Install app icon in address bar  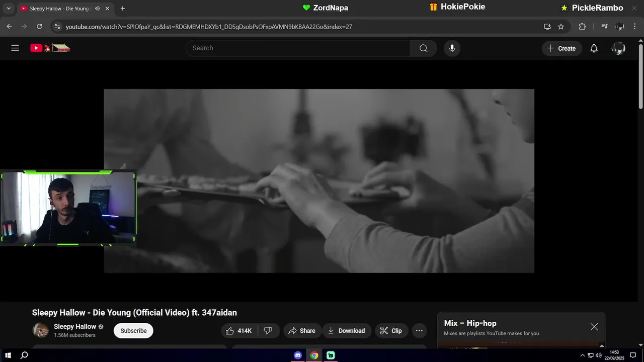coord(547,27)
